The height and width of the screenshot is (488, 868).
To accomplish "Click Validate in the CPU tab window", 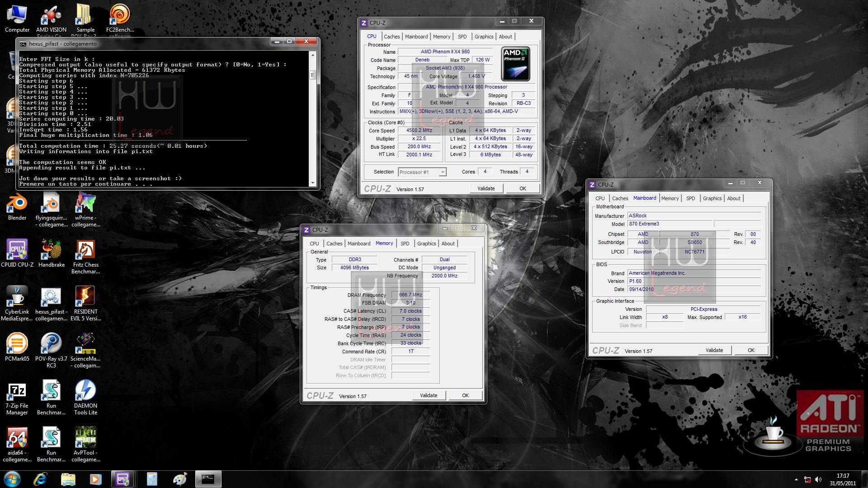I will (x=486, y=188).
